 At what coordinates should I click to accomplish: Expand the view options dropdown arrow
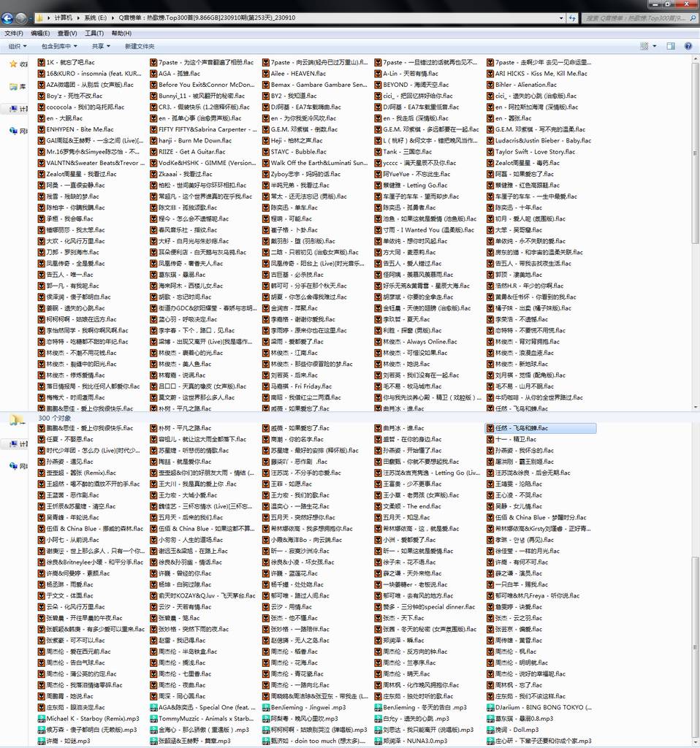point(655,46)
